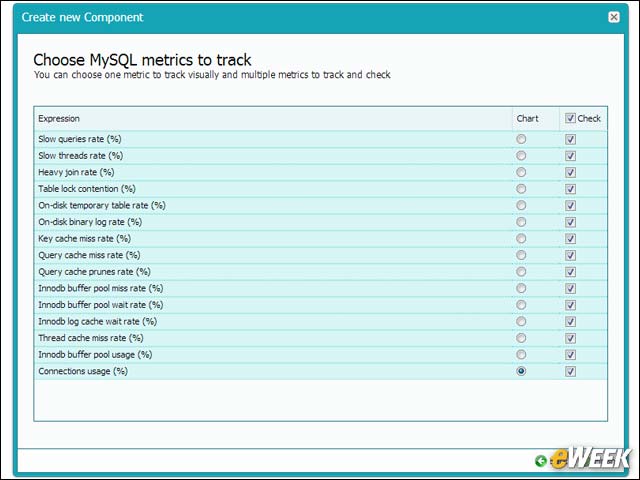The width and height of the screenshot is (640, 480).
Task: Uncheck Innodb buffer pool usage check box
Action: click(x=570, y=355)
